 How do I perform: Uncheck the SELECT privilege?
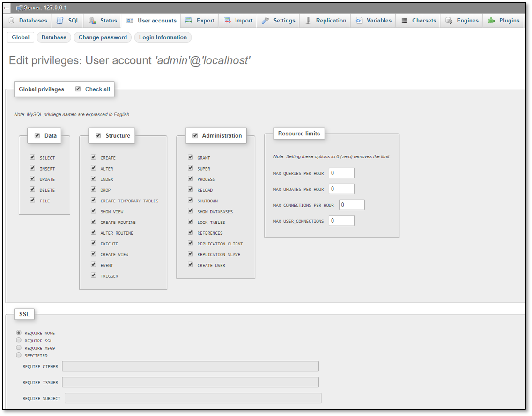pyautogui.click(x=33, y=157)
